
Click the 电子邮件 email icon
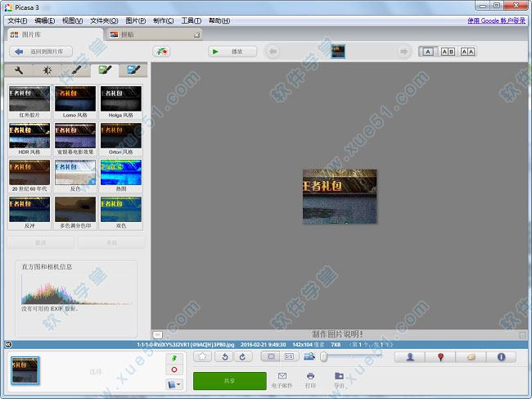(x=282, y=380)
